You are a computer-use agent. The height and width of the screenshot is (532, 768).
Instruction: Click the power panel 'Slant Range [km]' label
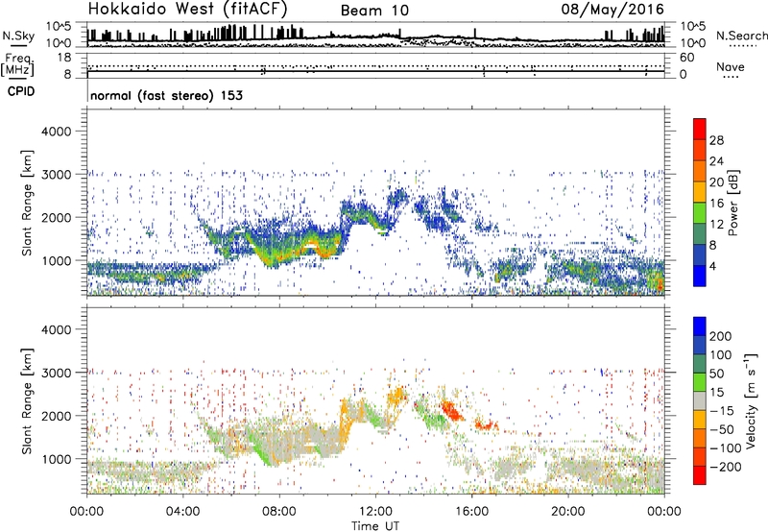[x=27, y=203]
